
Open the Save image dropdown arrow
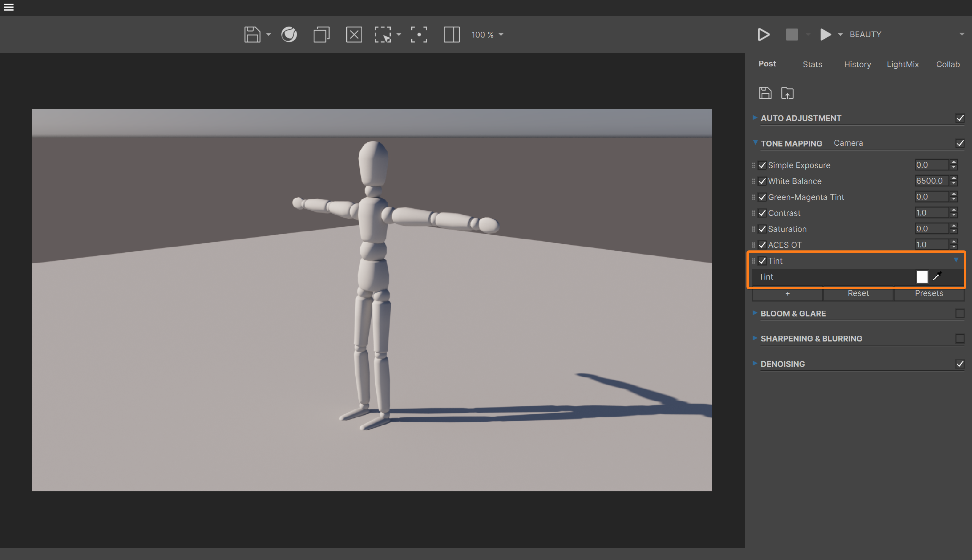[x=268, y=35]
